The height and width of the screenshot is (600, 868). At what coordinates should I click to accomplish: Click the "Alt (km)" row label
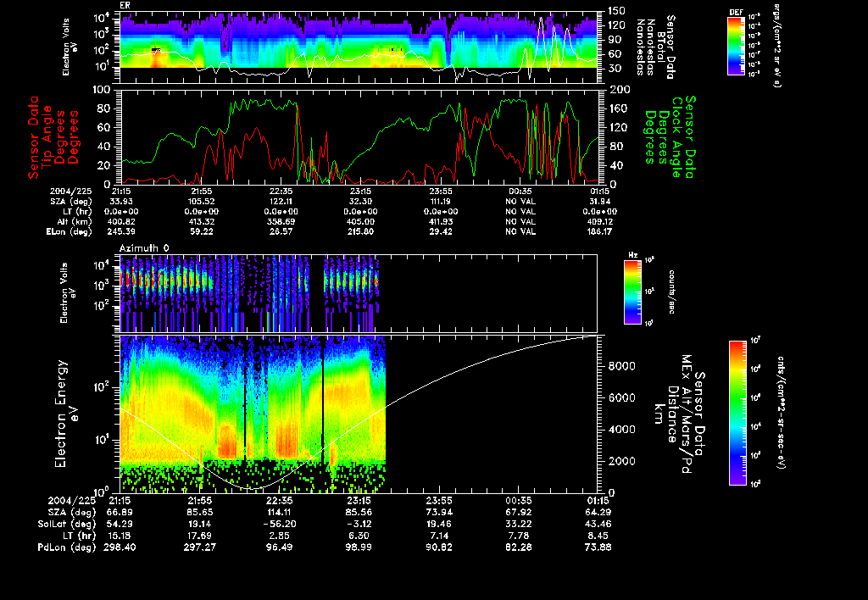click(75, 222)
